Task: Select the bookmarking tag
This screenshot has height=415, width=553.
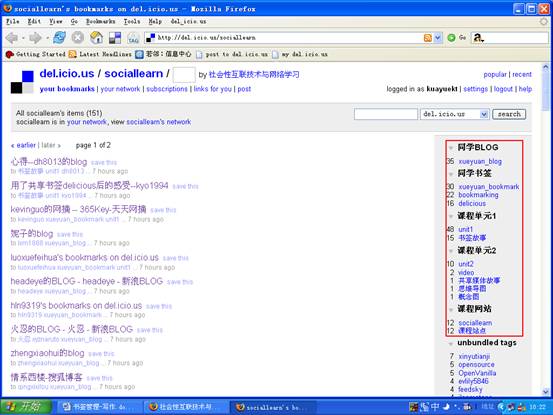Action: pyautogui.click(x=478, y=195)
